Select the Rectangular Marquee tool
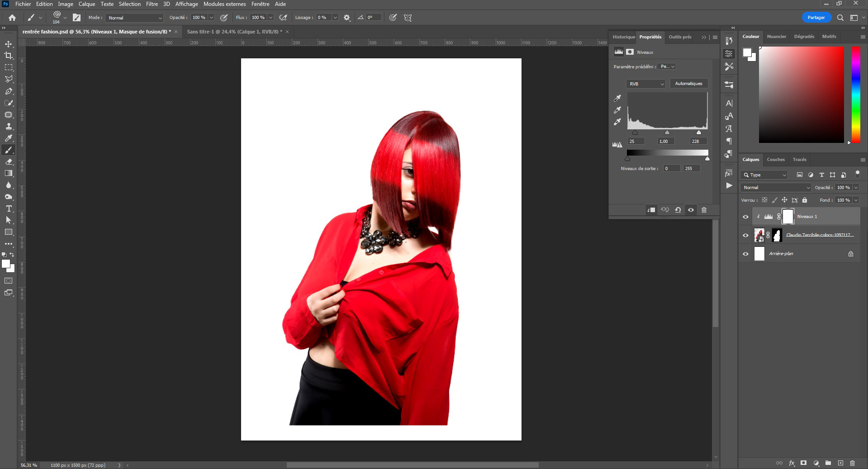The height and width of the screenshot is (469, 868). coord(9,67)
